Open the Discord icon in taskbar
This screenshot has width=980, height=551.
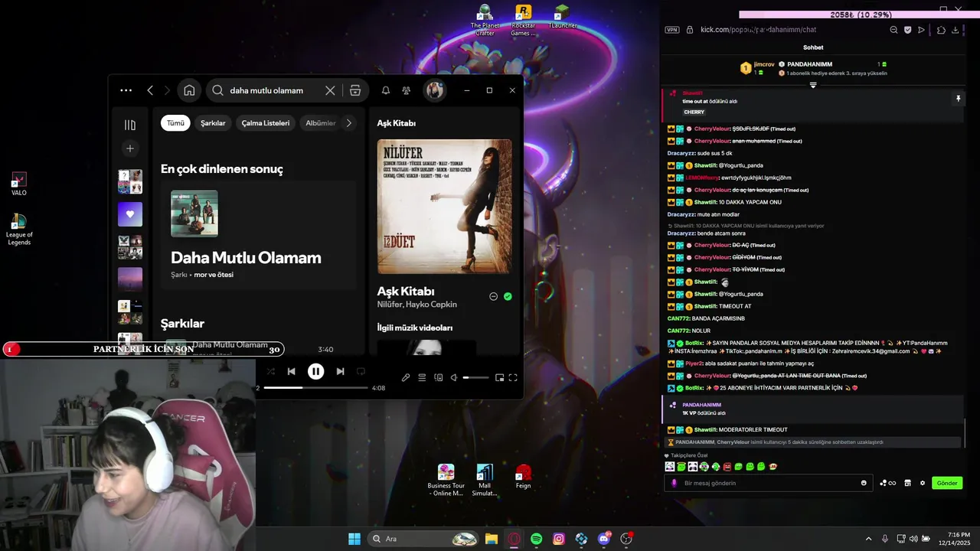tap(604, 539)
